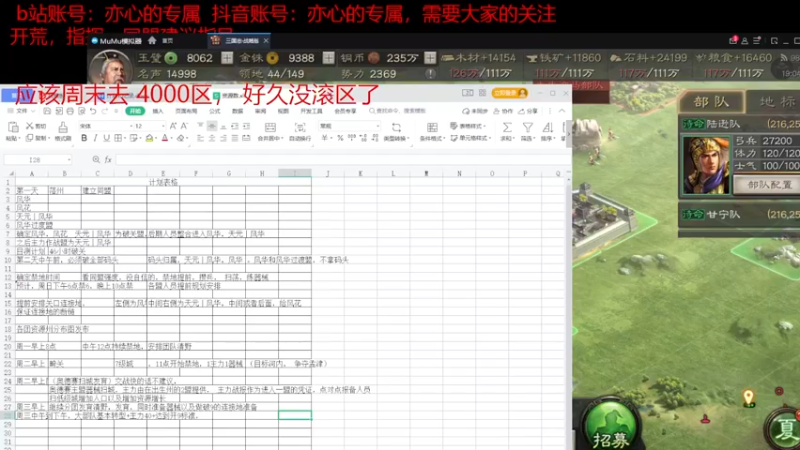This screenshot has width=800, height=450.
Task: Toggle bottom vertical alignment
Action: coord(223,126)
